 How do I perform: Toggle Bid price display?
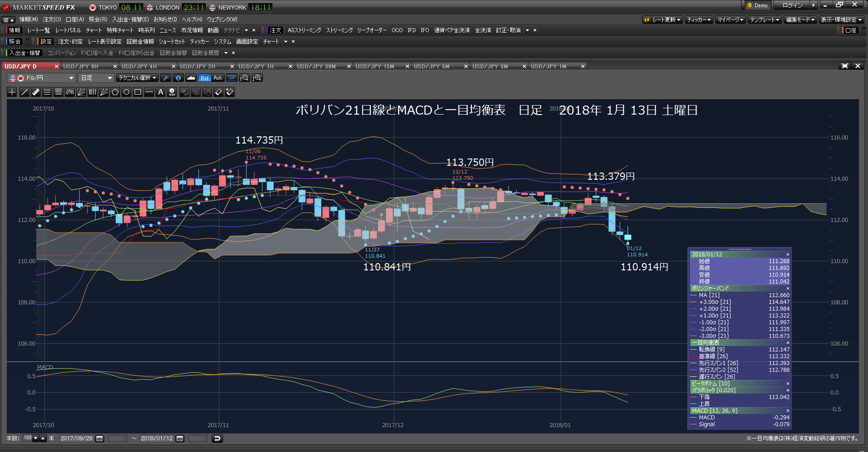(205, 78)
